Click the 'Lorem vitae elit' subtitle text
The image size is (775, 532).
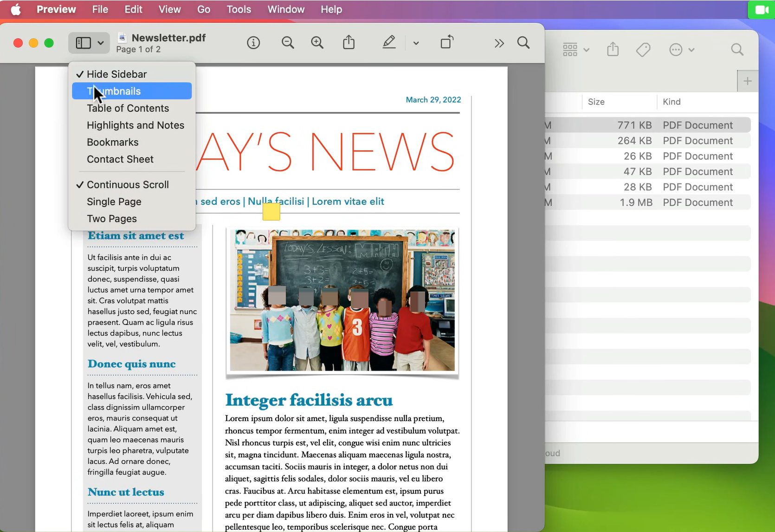(x=348, y=201)
